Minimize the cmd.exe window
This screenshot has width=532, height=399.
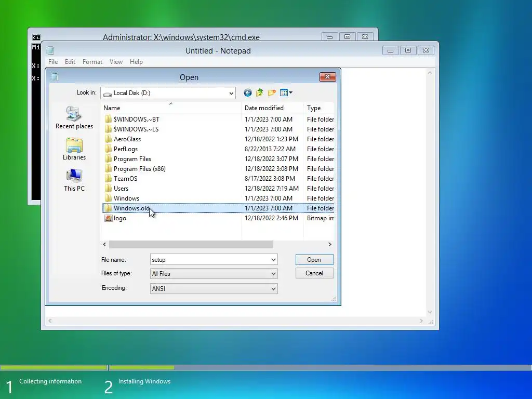point(329,37)
